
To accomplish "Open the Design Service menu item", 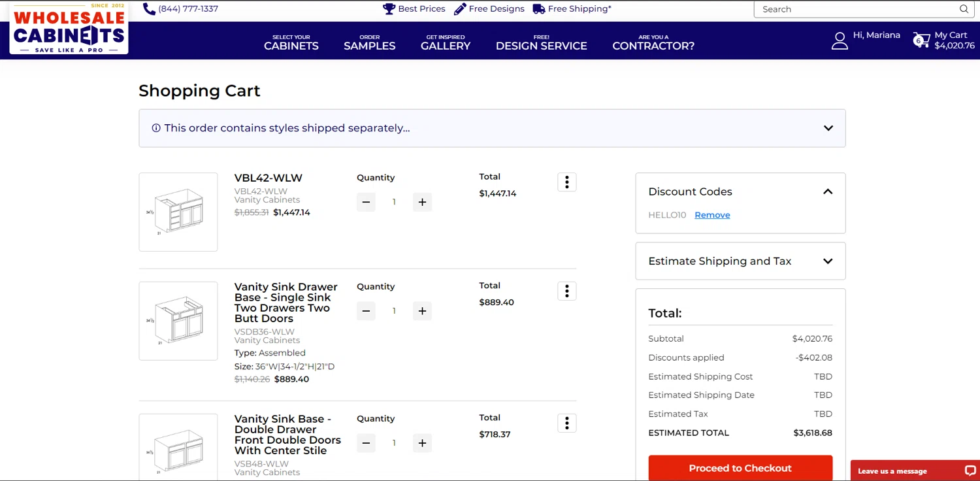I will (541, 42).
